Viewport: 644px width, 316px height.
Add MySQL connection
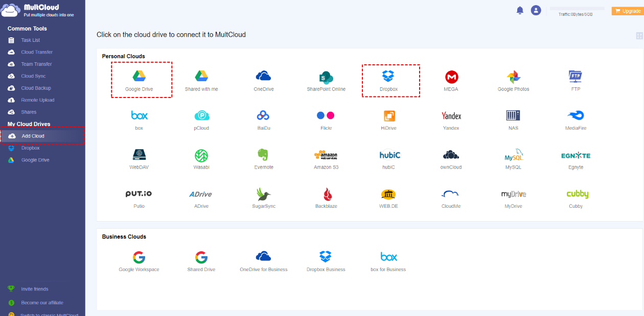(x=514, y=159)
